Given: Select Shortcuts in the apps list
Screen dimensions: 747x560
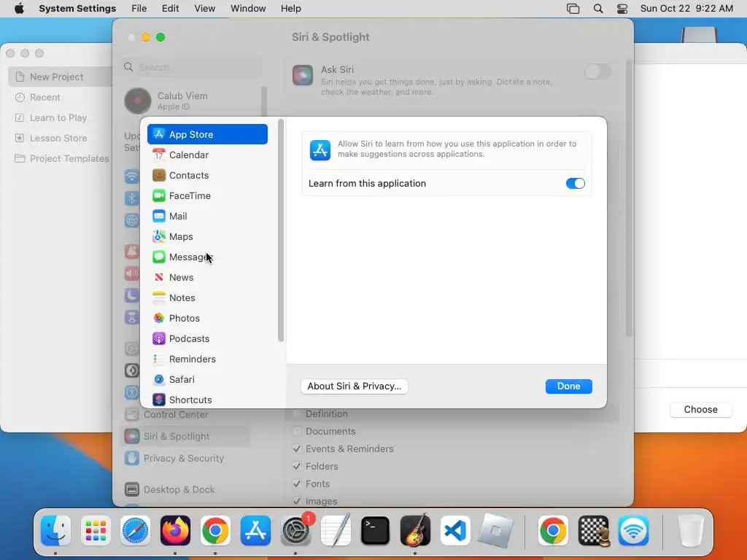Looking at the screenshot, I should tap(207, 400).
